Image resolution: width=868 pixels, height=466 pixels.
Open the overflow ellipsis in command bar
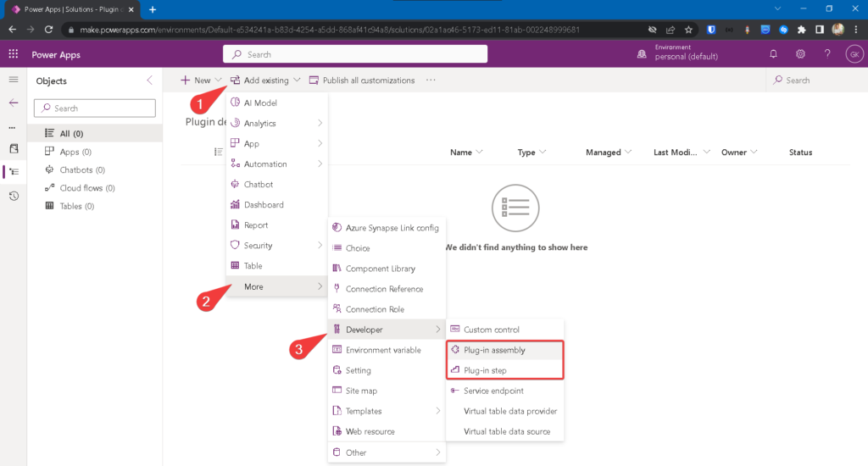(431, 80)
